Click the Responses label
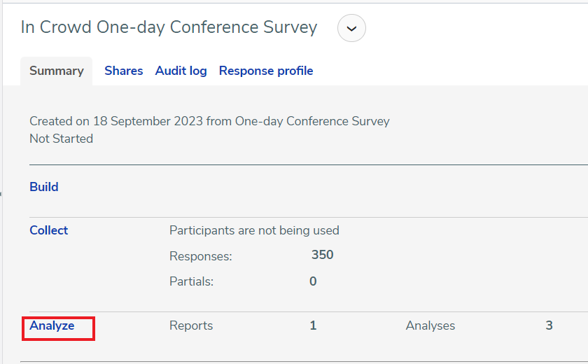Image resolution: width=588 pixels, height=364 pixels. point(201,256)
